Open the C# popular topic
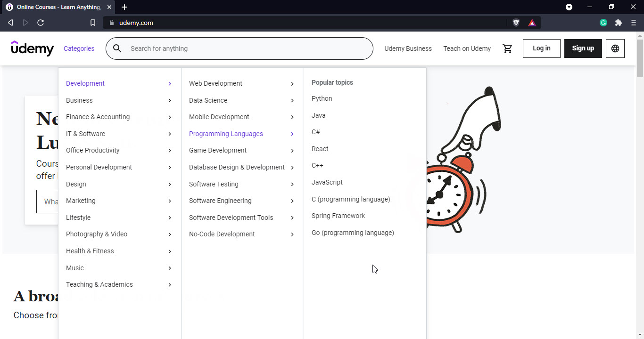Screen dimensions: 644x339 pos(316,132)
